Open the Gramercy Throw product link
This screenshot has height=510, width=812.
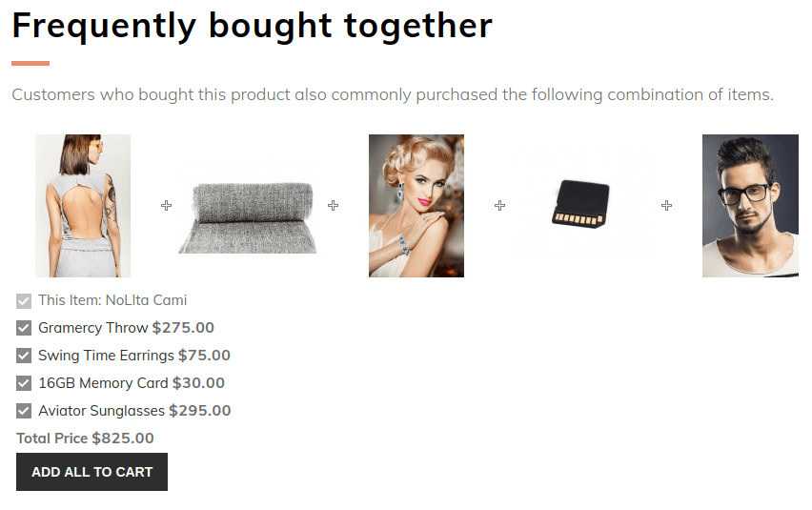point(93,328)
